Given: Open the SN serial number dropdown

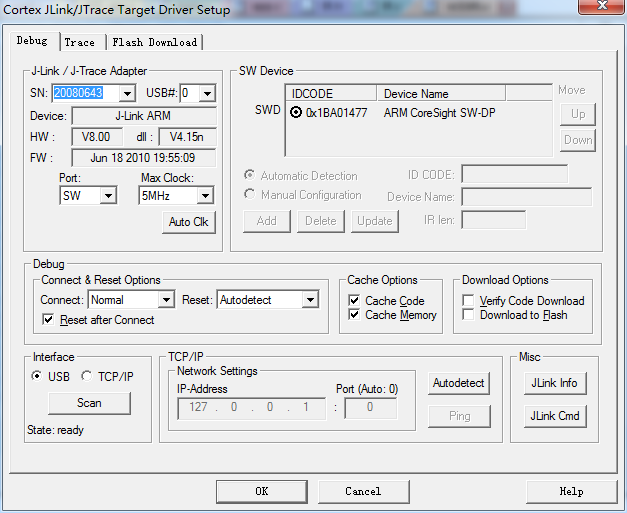Looking at the screenshot, I should (127, 94).
